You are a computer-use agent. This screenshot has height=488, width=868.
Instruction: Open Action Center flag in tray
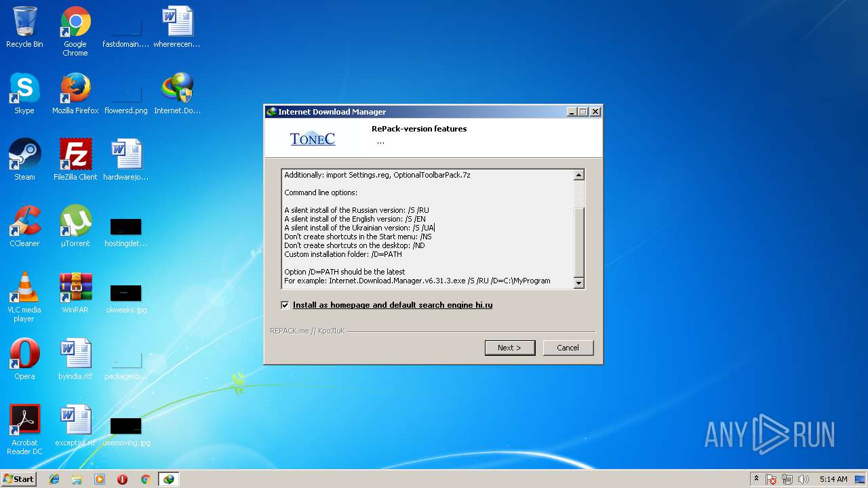771,479
